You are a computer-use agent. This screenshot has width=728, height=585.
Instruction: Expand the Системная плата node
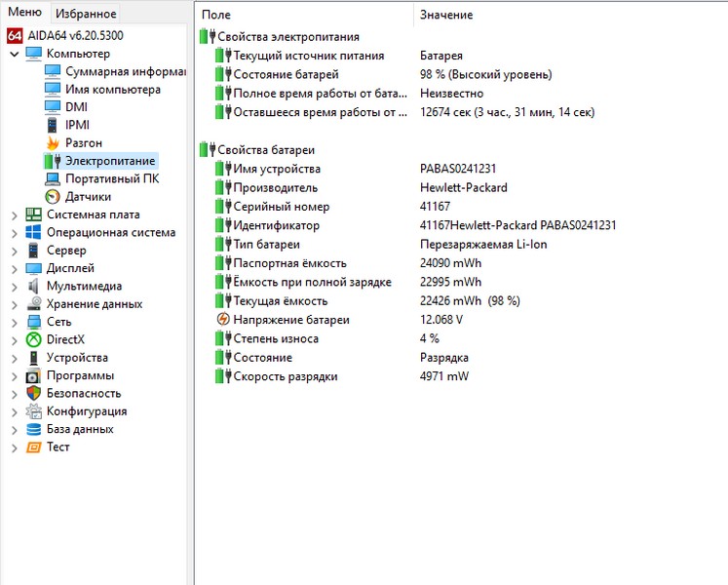[14, 215]
